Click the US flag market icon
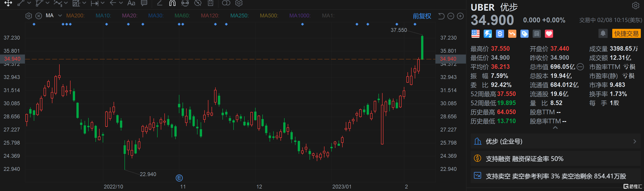644x191 pixels. click(x=475, y=34)
